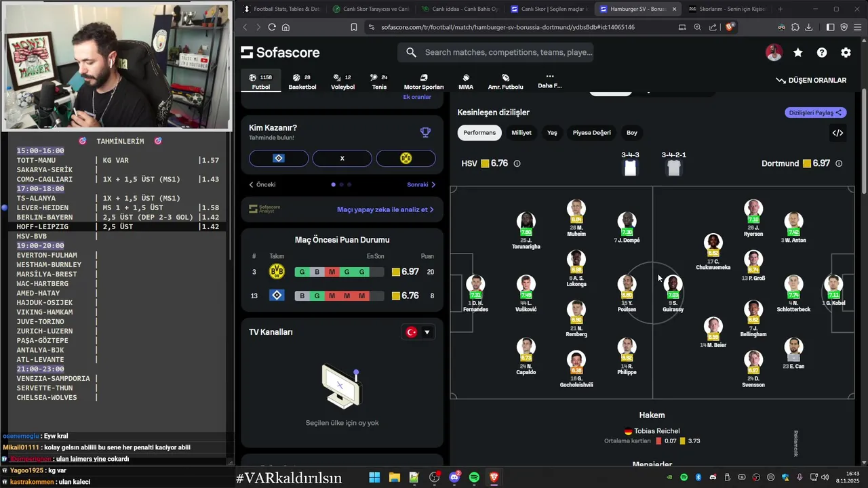Viewport: 868px width, 488px height.
Task: Switch to the Tenis tab
Action: [x=379, y=82]
